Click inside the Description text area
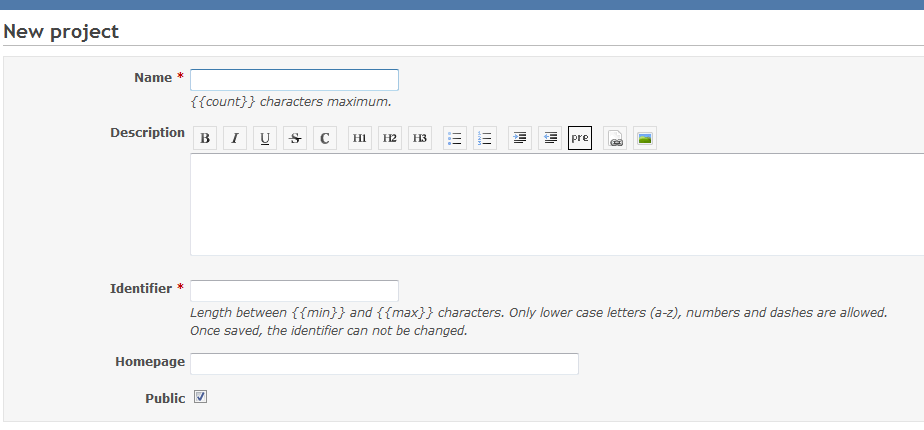The image size is (924, 430). [x=556, y=204]
